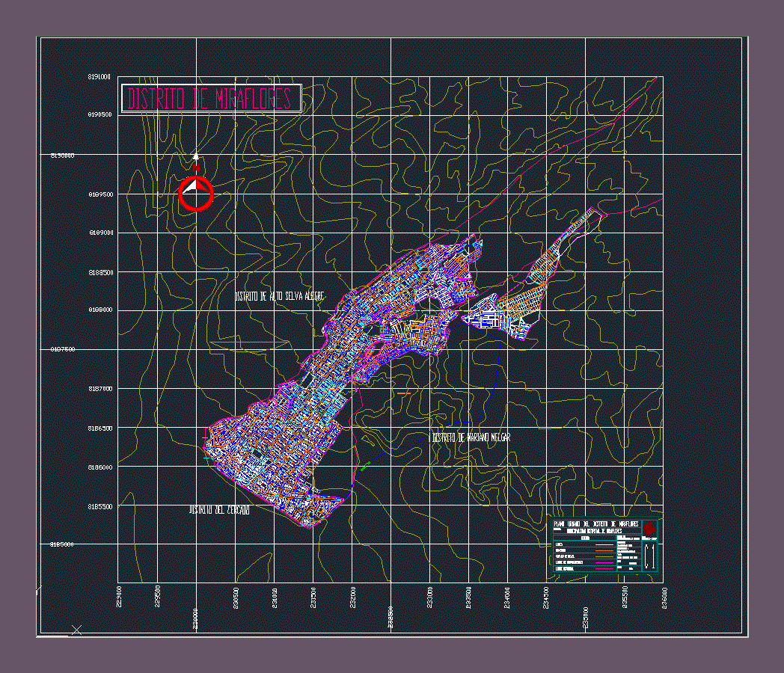Viewport: 784px width, 673px height.
Task: Click the 232000 easting coordinate label
Action: pyautogui.click(x=353, y=597)
